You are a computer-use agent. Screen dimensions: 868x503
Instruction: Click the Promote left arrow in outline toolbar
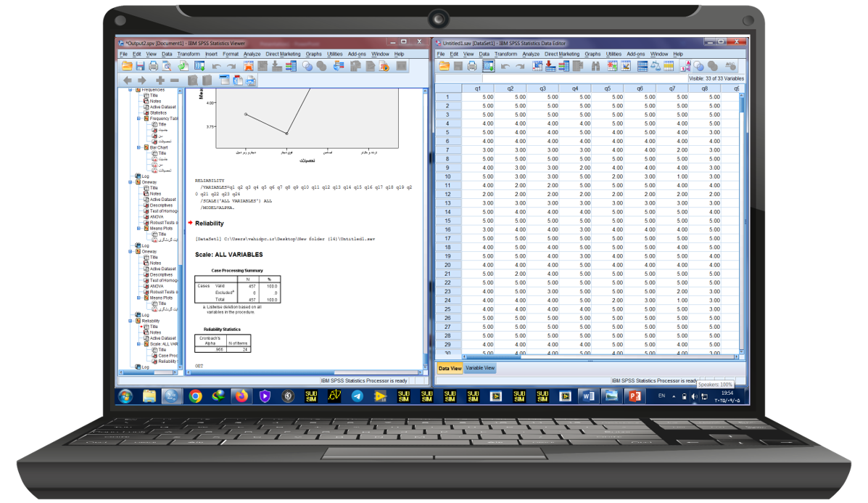tap(128, 80)
